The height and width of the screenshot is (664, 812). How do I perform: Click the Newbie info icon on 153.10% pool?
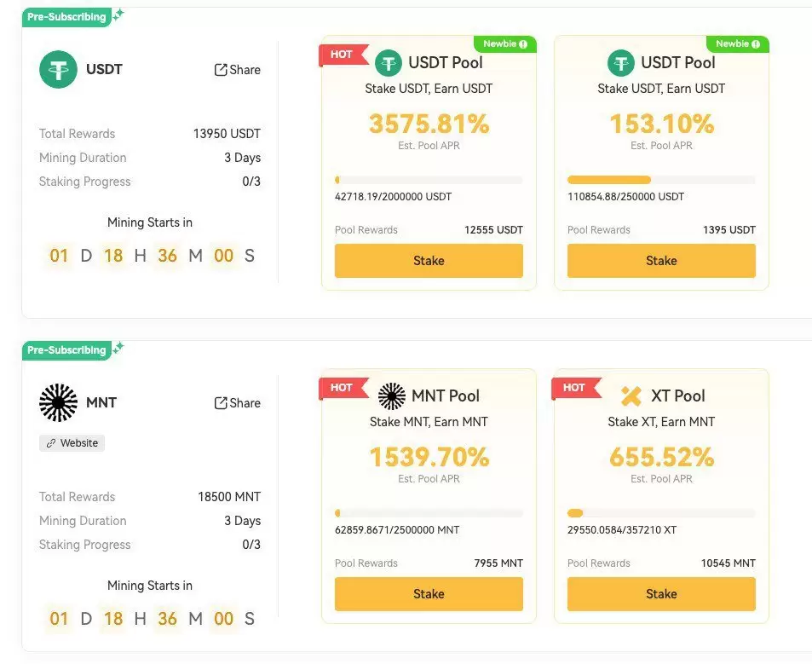click(756, 44)
